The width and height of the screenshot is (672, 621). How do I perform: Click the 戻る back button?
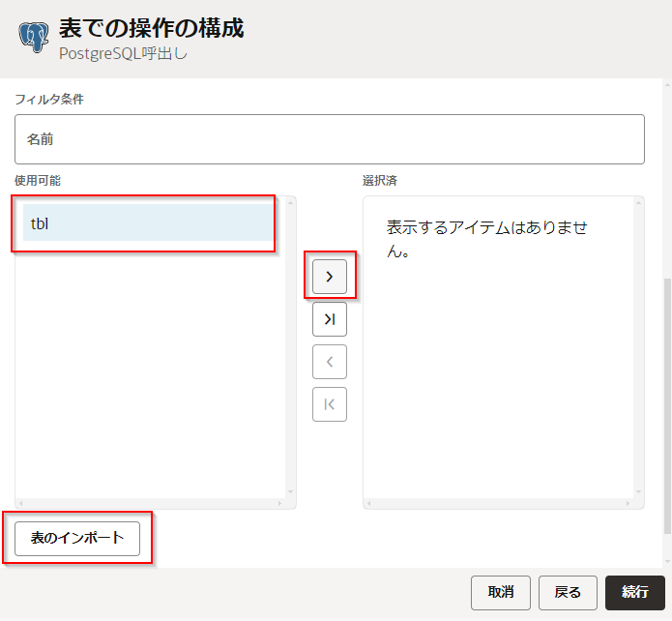[x=568, y=592]
